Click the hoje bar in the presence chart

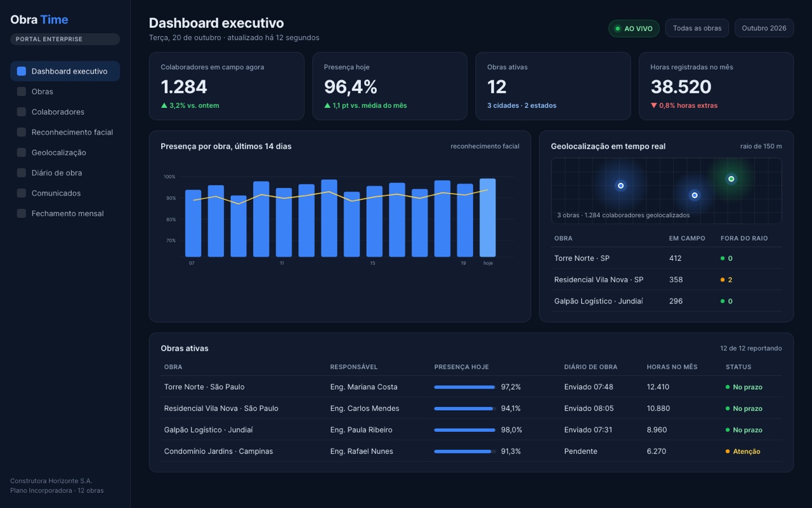(x=488, y=218)
